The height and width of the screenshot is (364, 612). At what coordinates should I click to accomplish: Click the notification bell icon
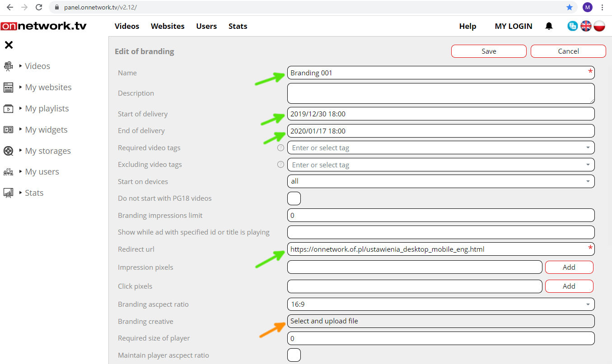tap(549, 26)
